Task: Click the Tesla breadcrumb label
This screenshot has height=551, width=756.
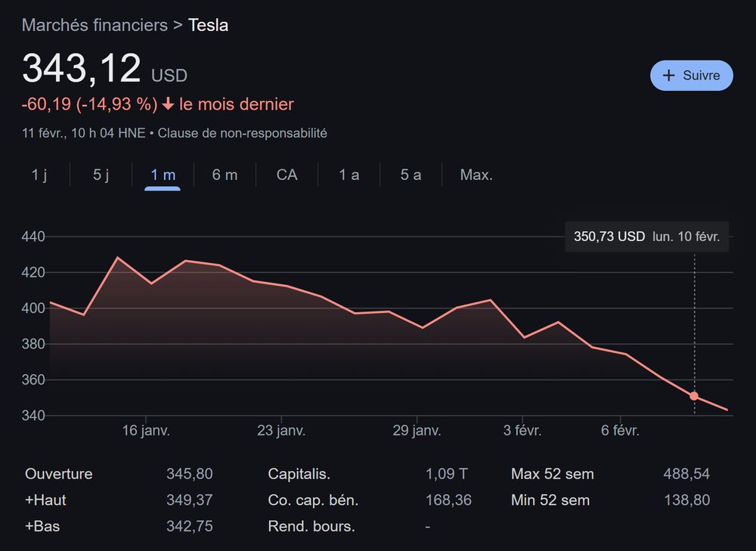Action: pos(208,25)
